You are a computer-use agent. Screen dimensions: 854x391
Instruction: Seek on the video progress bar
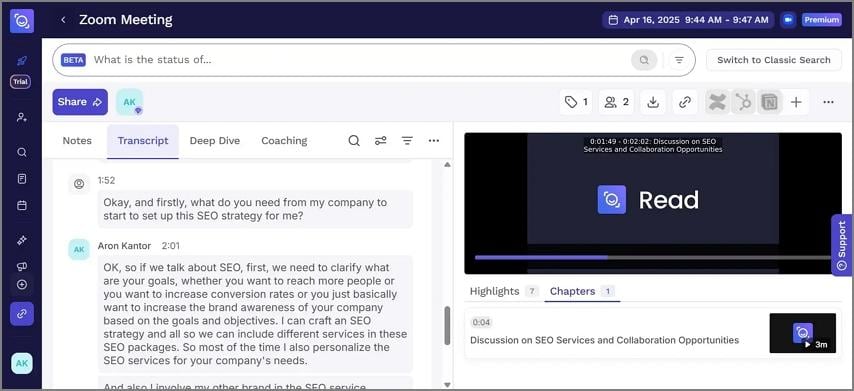pos(652,258)
